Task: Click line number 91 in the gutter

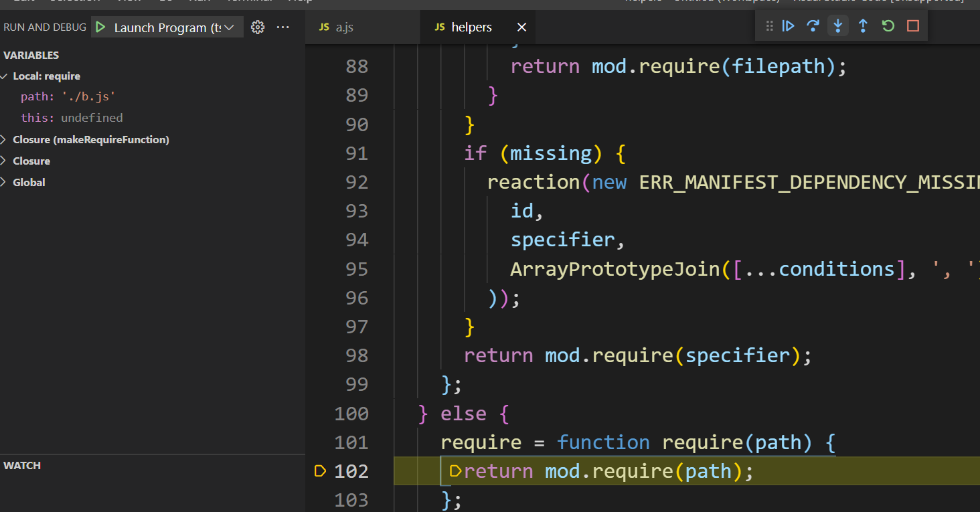Action: (356, 154)
